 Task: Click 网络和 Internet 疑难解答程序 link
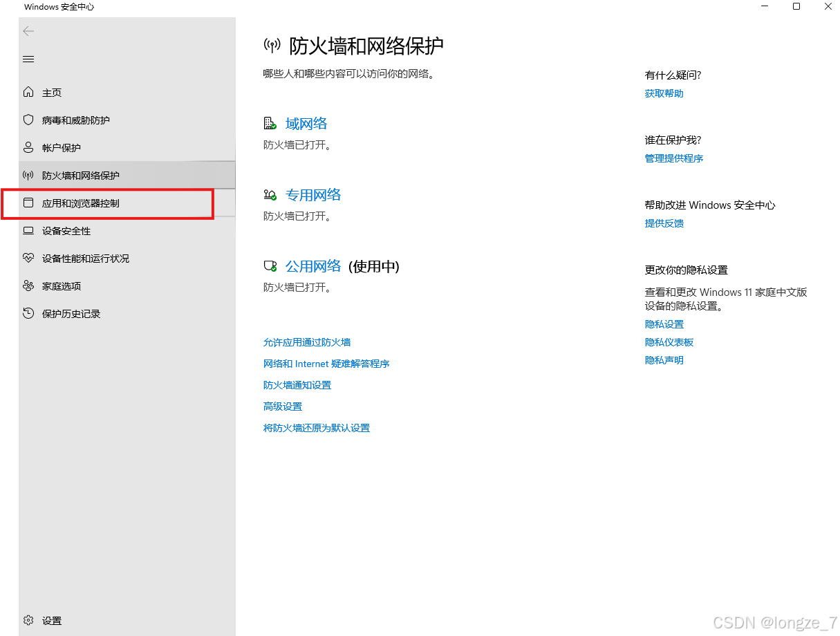[x=326, y=364]
